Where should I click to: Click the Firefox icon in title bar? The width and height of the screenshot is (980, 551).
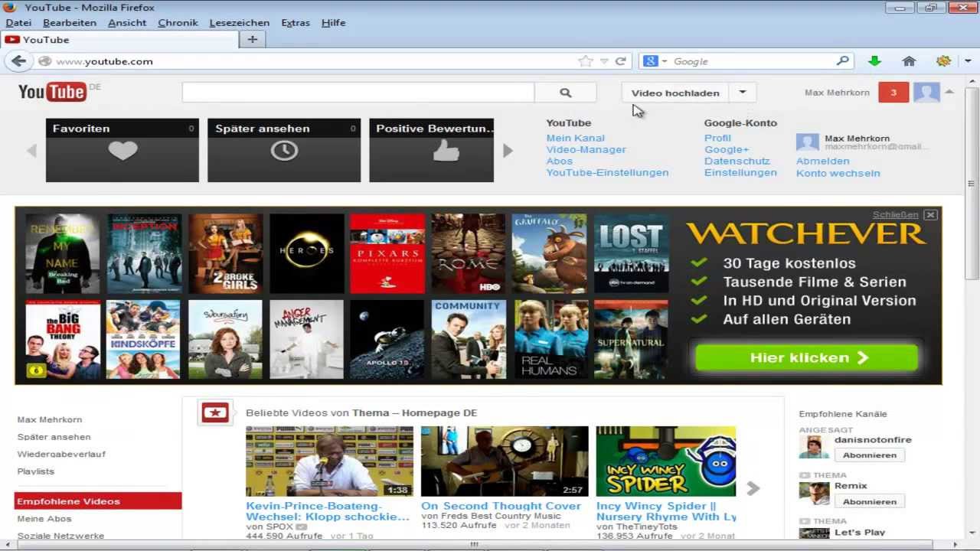(11, 8)
